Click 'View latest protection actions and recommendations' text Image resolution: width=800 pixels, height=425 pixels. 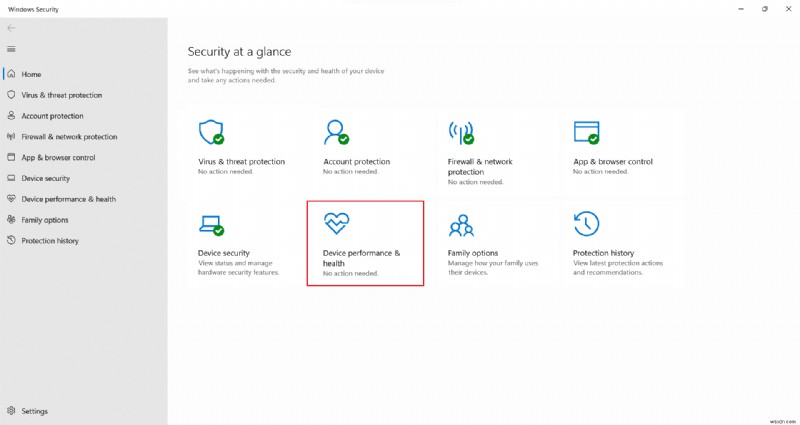click(x=618, y=268)
